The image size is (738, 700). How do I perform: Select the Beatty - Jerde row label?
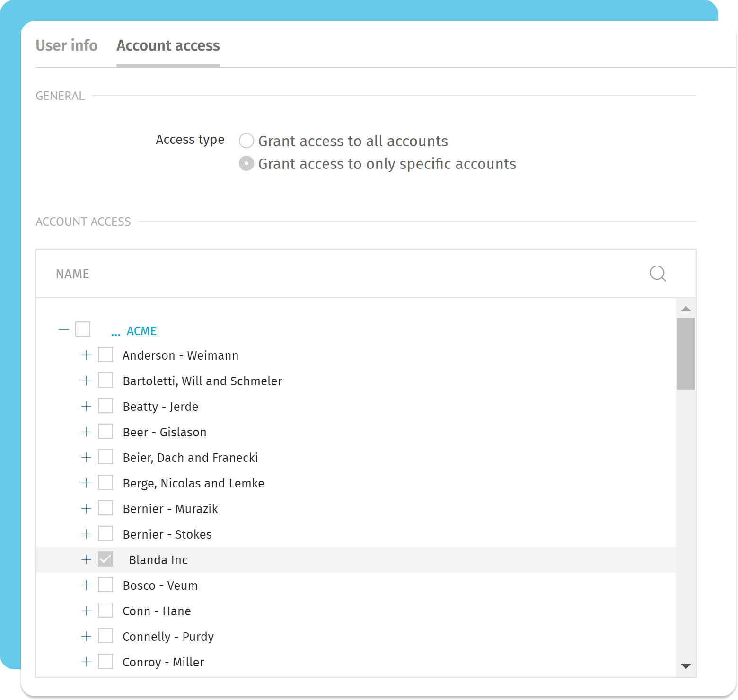160,407
